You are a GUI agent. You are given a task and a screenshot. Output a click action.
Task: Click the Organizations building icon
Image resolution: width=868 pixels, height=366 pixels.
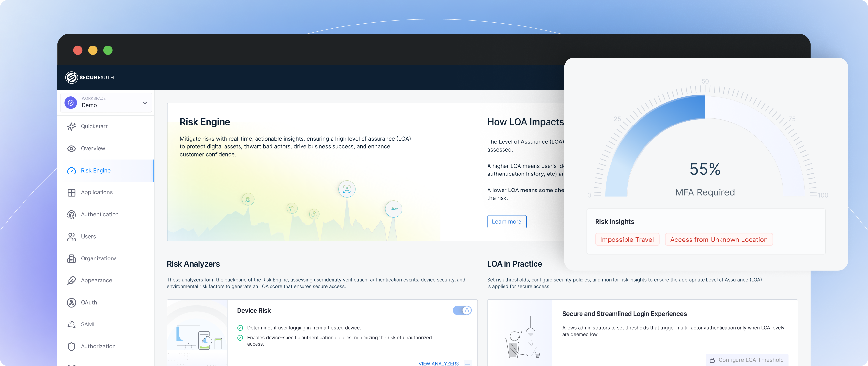(x=71, y=258)
